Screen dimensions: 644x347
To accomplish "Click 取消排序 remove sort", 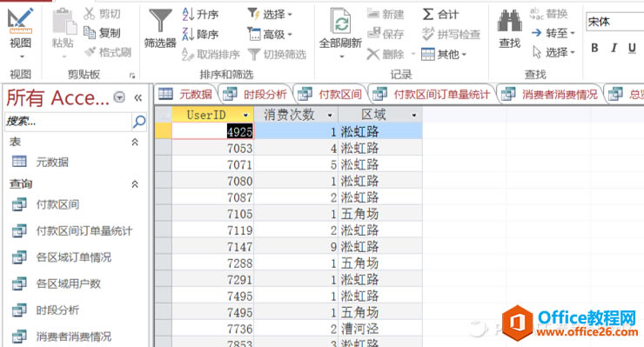I will pos(211,54).
